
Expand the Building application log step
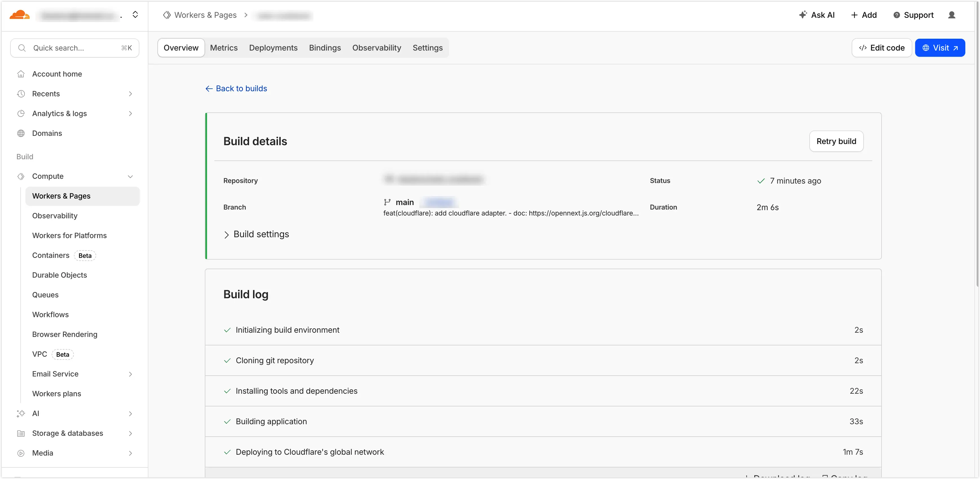click(x=271, y=421)
